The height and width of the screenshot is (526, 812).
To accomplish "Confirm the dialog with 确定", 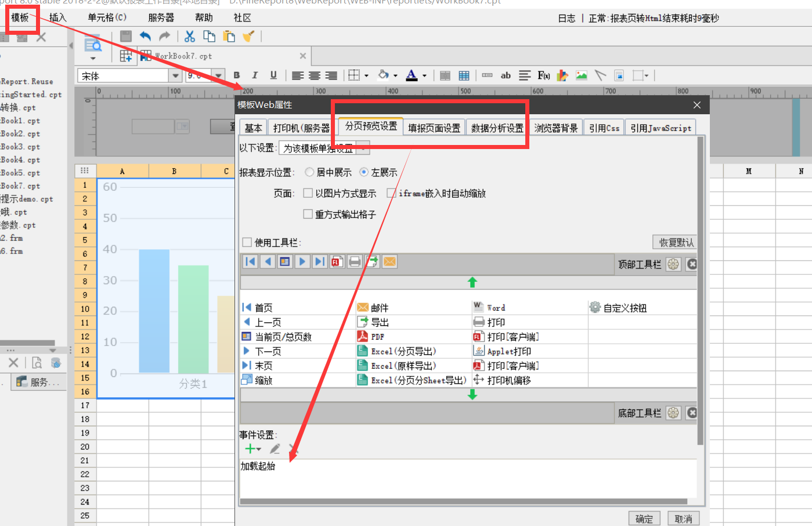I will (x=644, y=518).
